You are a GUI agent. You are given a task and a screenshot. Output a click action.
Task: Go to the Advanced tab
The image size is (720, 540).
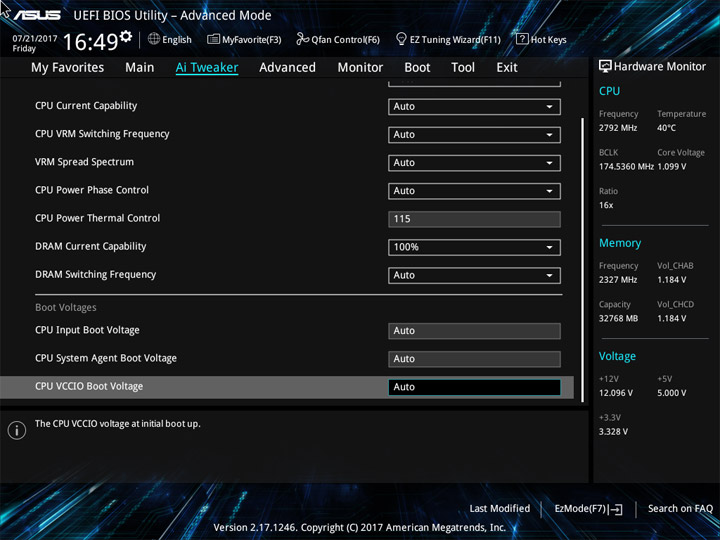tap(287, 68)
